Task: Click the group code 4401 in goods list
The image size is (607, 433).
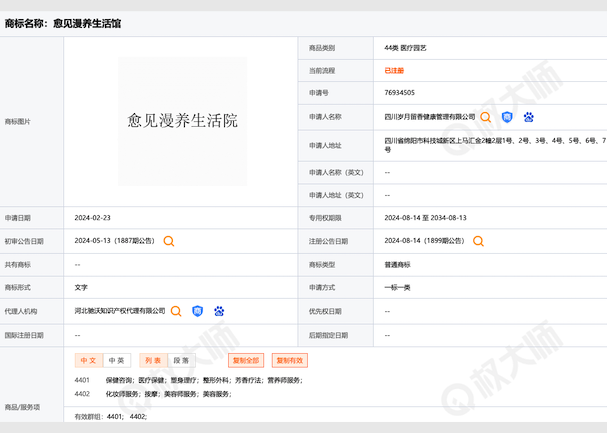Action: 83,380
